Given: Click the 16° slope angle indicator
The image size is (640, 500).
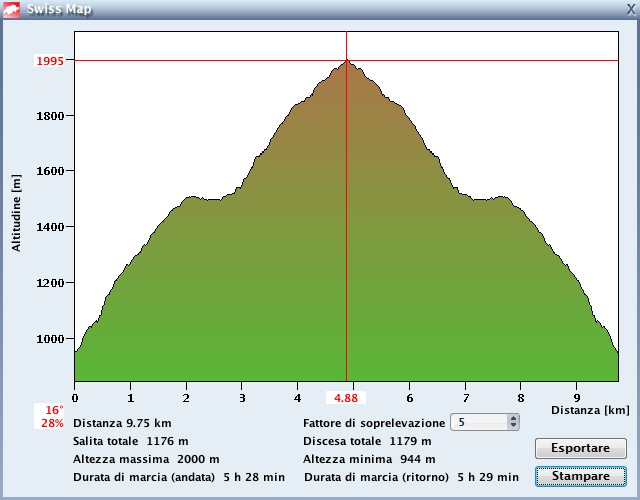Looking at the screenshot, I should [x=53, y=410].
